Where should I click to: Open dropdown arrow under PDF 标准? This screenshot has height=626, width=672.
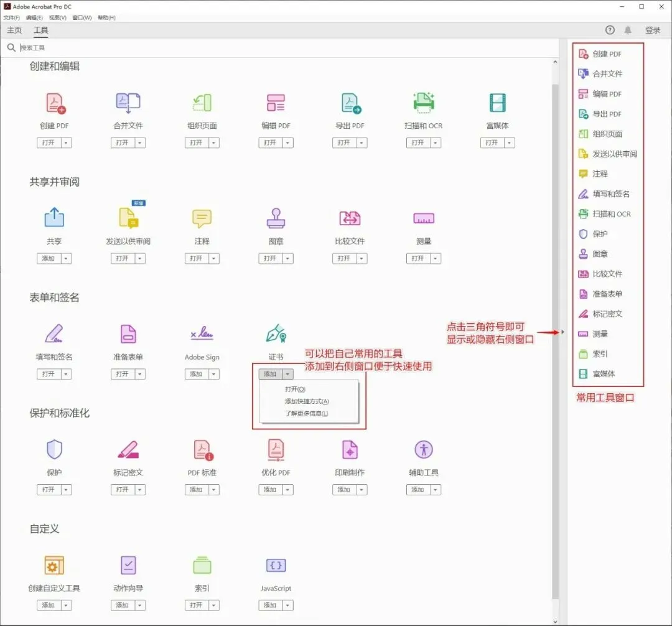[214, 490]
